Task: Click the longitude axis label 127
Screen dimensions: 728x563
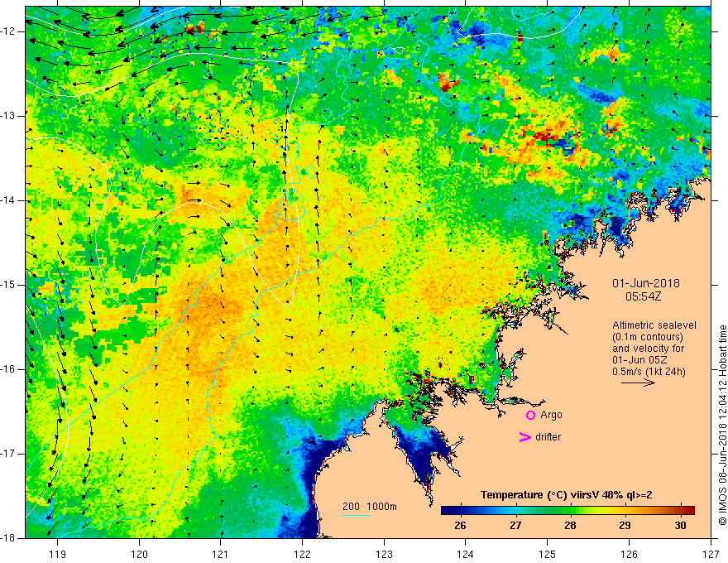Action: [711, 554]
